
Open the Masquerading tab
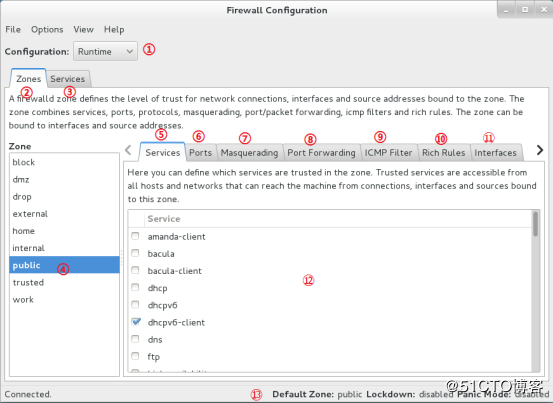(x=249, y=153)
